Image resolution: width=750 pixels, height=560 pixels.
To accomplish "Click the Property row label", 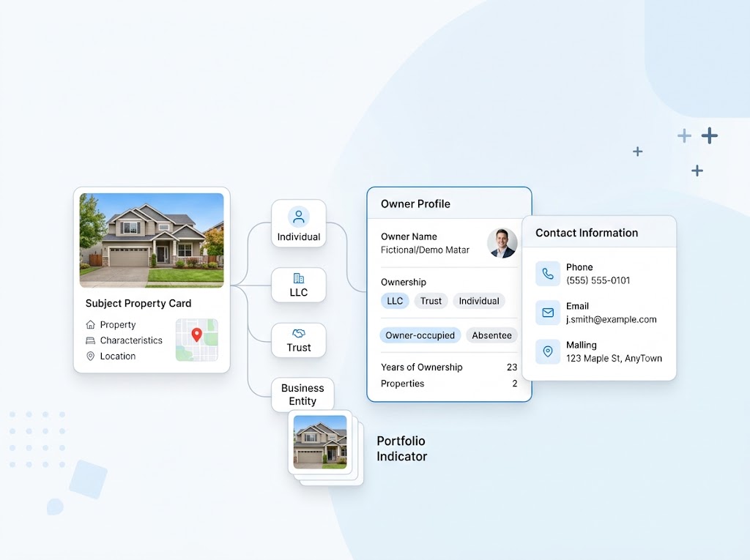I will coord(118,325).
